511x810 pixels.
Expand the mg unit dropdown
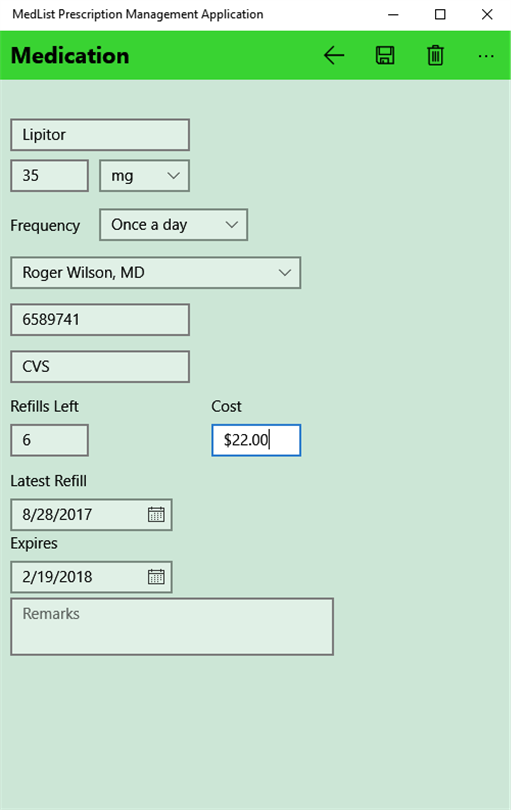[144, 176]
